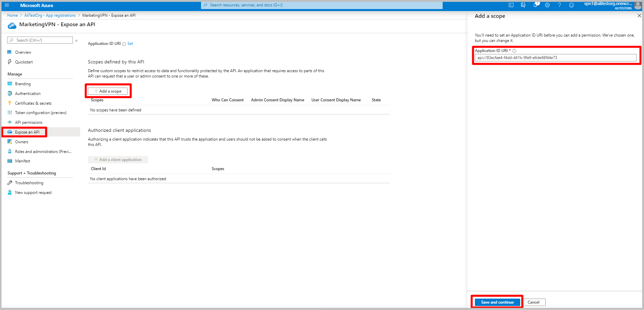The height and width of the screenshot is (310, 644).
Task: Go to AliTestOrg - App registrations breadcrumb
Action: (50, 15)
